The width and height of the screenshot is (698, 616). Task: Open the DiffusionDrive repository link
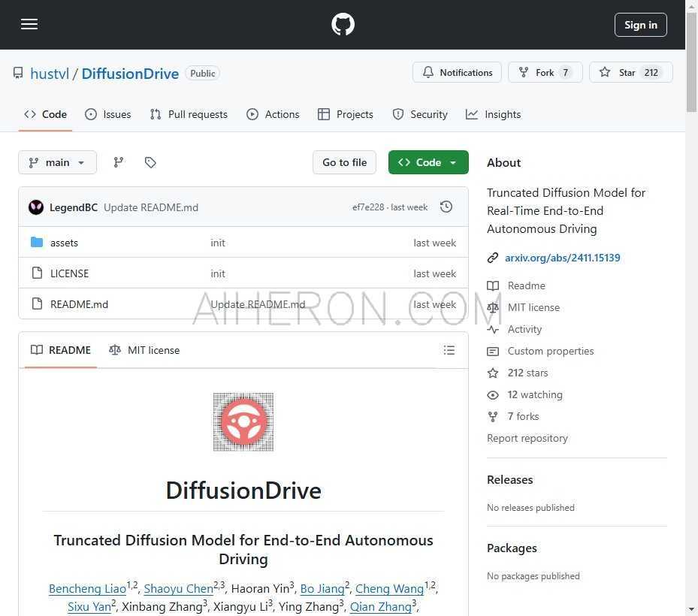130,74
